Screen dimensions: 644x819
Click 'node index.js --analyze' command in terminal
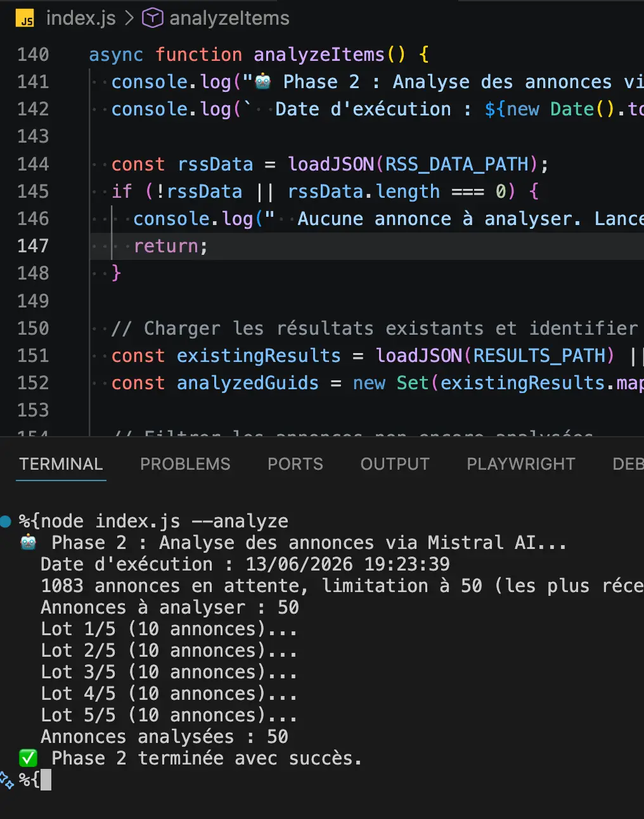[x=164, y=521]
